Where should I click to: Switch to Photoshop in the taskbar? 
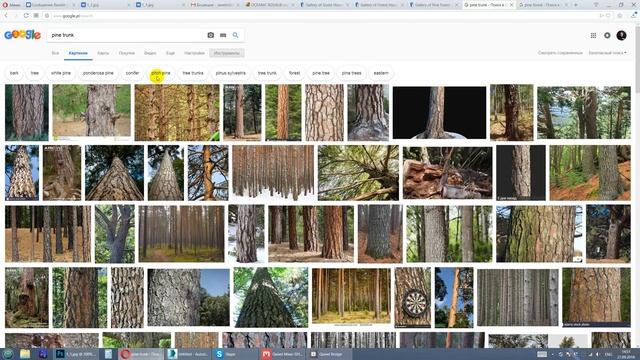(x=76, y=354)
